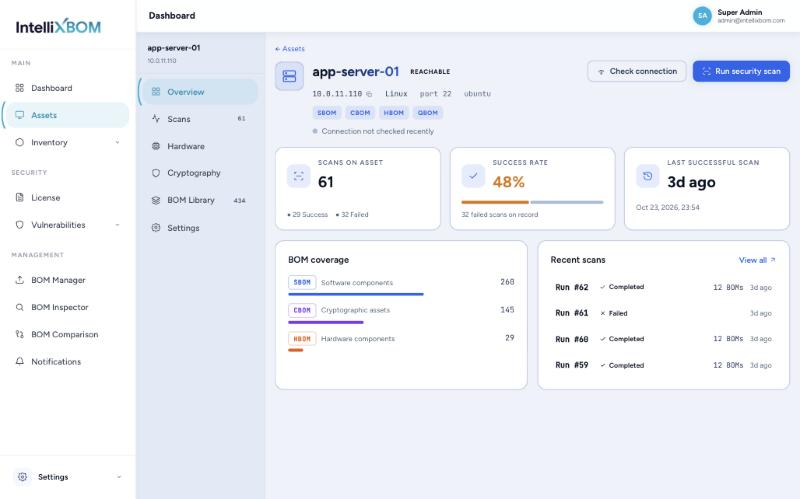Click the Inventory circle icon
Viewport: 800px width, 499px height.
point(19,142)
